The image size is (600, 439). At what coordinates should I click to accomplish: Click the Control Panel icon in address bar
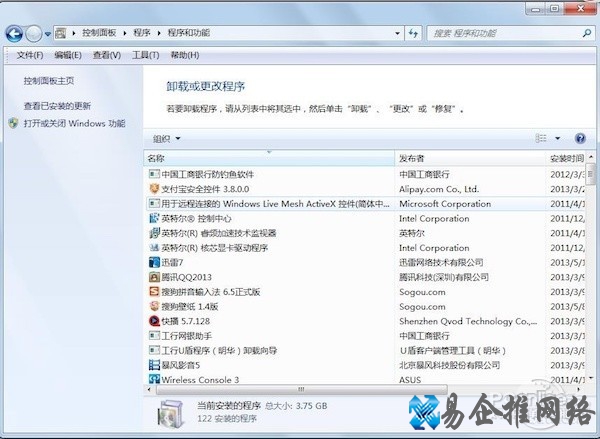click(x=60, y=33)
